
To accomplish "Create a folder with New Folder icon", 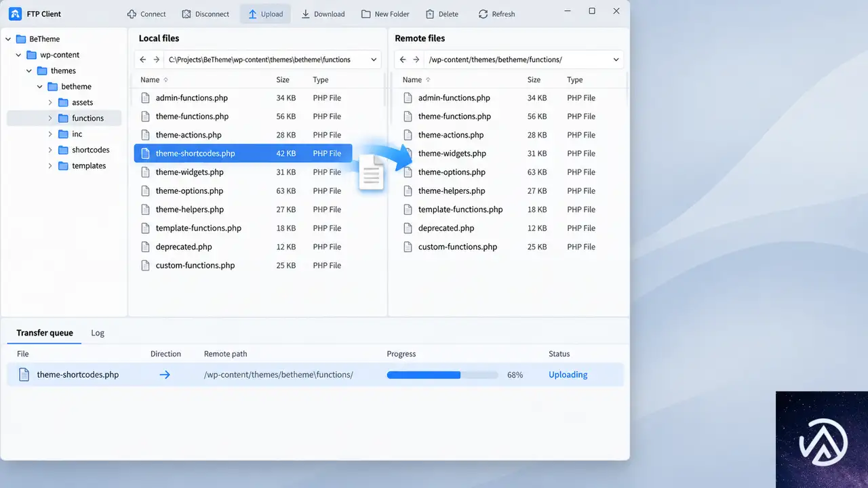I will tap(366, 14).
